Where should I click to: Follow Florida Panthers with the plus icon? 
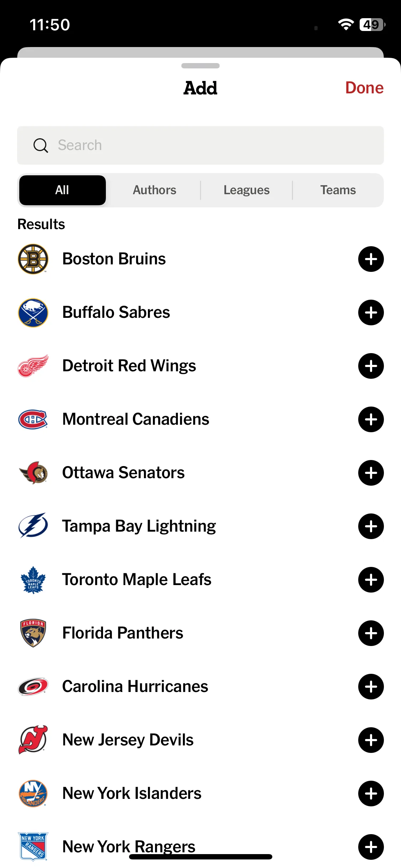tap(371, 633)
